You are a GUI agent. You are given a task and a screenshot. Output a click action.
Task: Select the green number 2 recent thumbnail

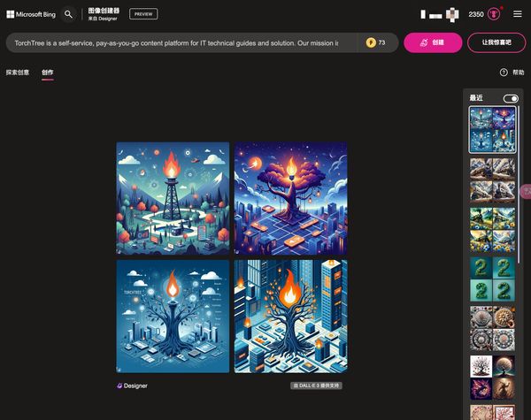pos(492,279)
